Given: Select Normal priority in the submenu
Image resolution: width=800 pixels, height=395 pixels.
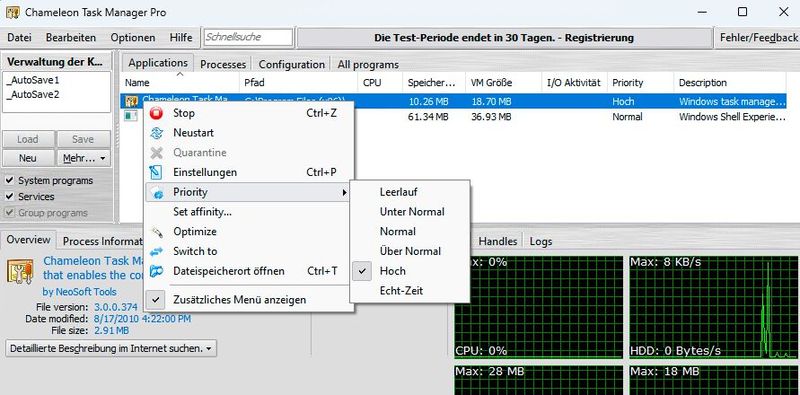Looking at the screenshot, I should point(410,232).
